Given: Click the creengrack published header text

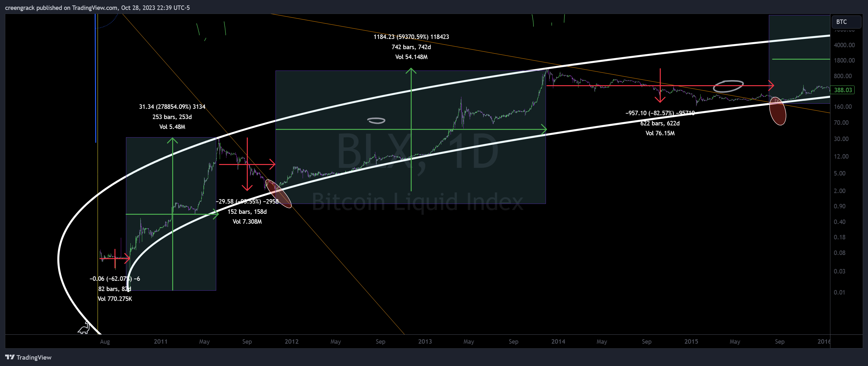Looking at the screenshot, I should 97,7.
